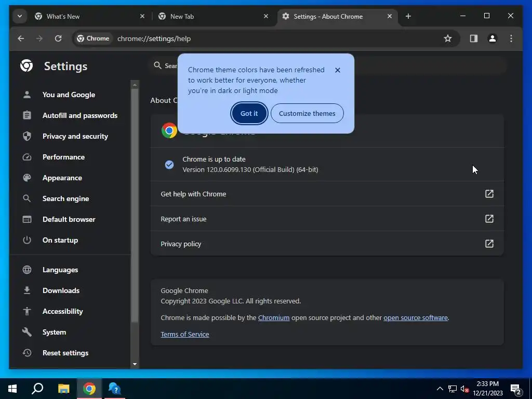Open the side panel
The image size is (532, 399).
coord(474,38)
